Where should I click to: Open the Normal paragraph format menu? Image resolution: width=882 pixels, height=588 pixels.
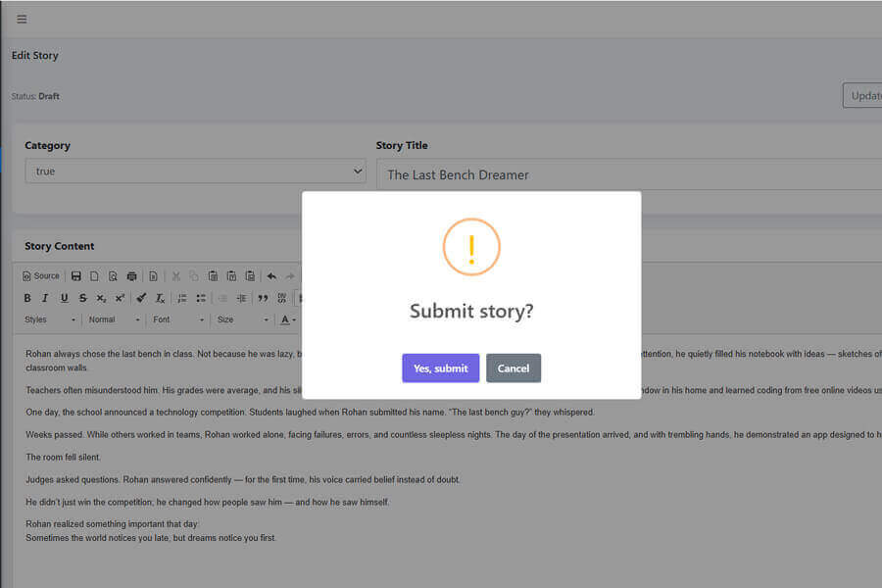tap(110, 319)
